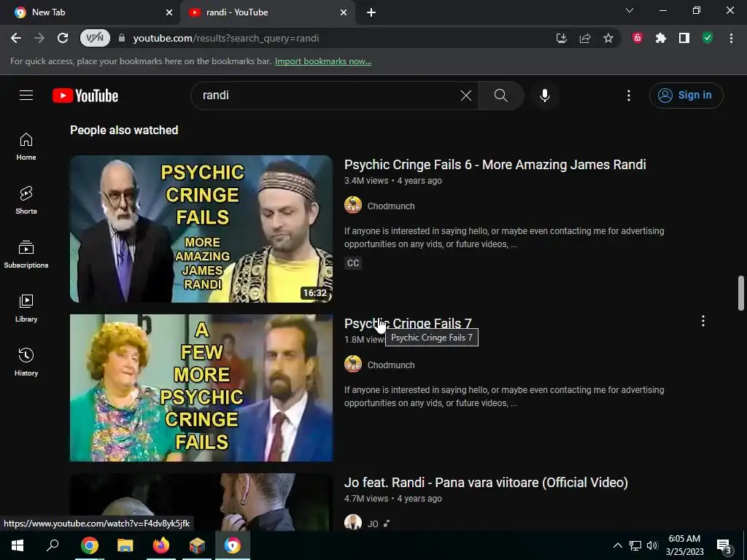The image size is (747, 560).
Task: Click the green shield extension icon
Action: pos(708,38)
